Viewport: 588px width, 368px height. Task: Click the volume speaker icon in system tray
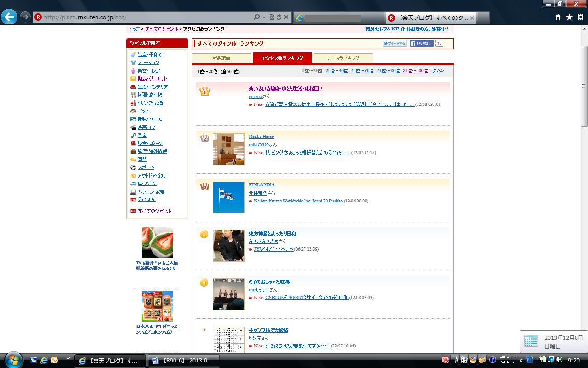559,360
